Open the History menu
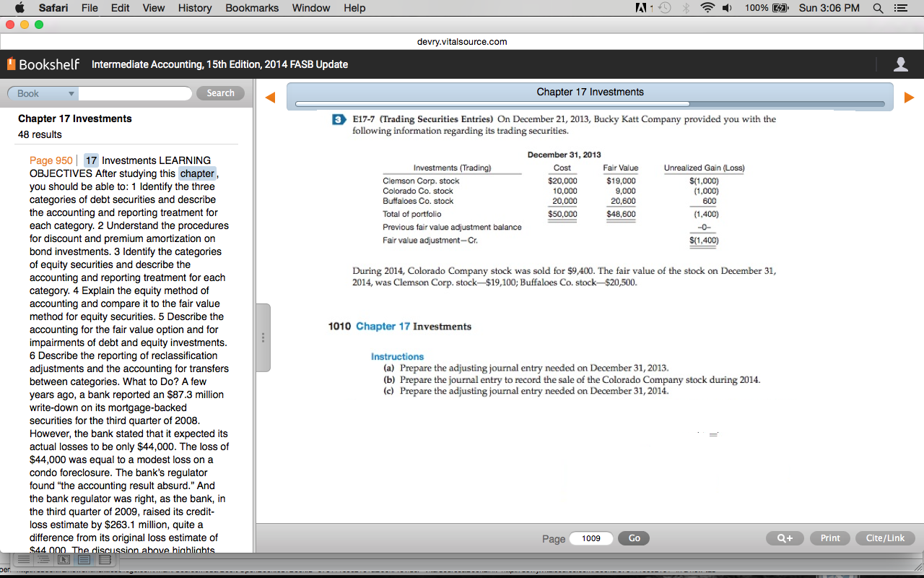924x578 pixels. (x=195, y=8)
